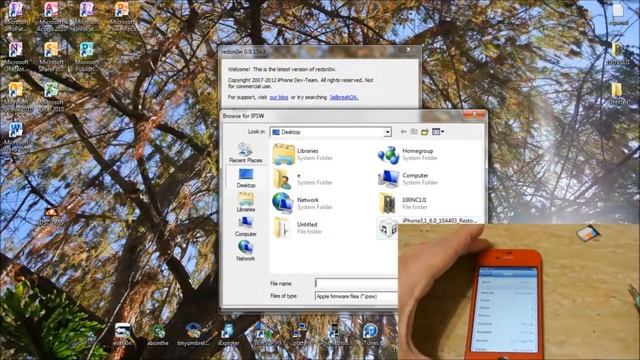Viewport: 640px width, 360px height.
Task: Open the putty desktop shortcut
Action: click(x=299, y=334)
